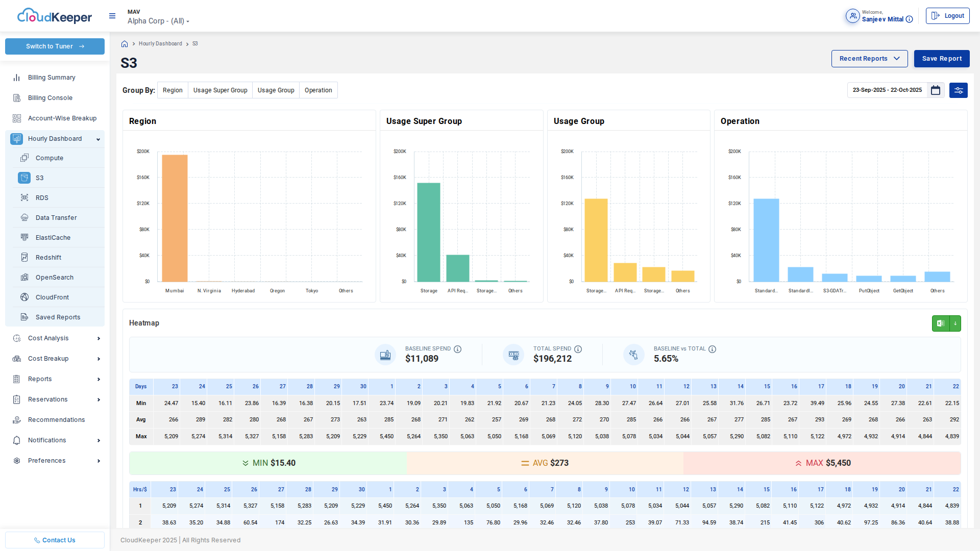Viewport: 980px width, 551px height.
Task: Click info icon beside Sanjeev Mittal
Action: tap(910, 19)
